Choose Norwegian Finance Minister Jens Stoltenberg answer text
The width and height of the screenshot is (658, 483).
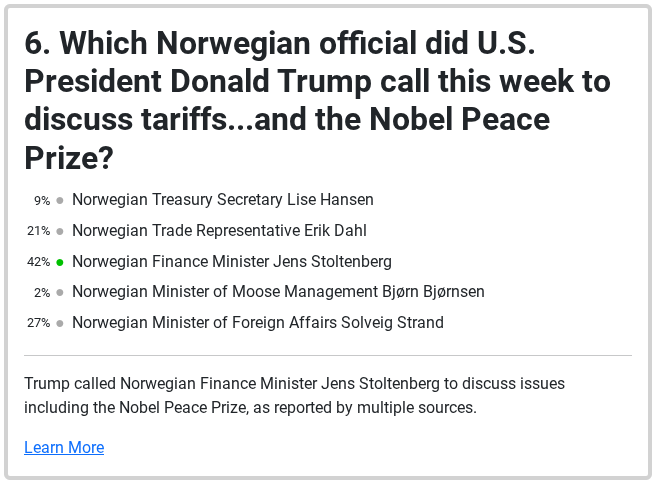tap(232, 261)
